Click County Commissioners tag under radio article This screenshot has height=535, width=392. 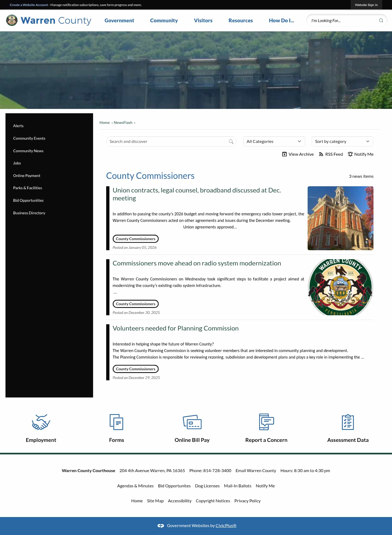coord(136,304)
